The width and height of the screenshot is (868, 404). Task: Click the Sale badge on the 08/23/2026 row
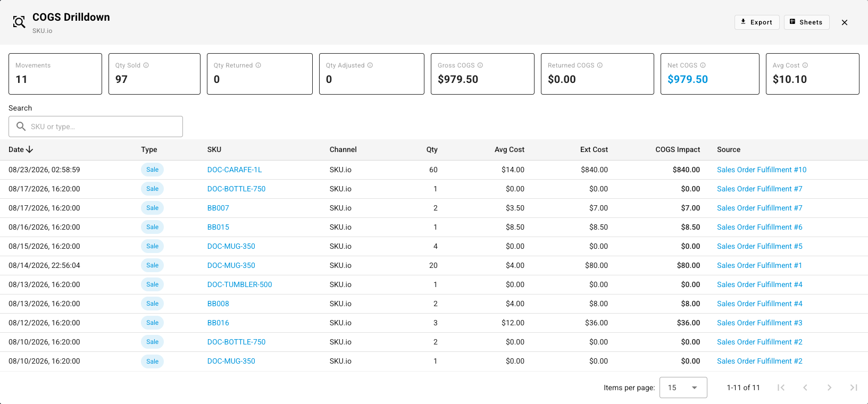point(152,170)
